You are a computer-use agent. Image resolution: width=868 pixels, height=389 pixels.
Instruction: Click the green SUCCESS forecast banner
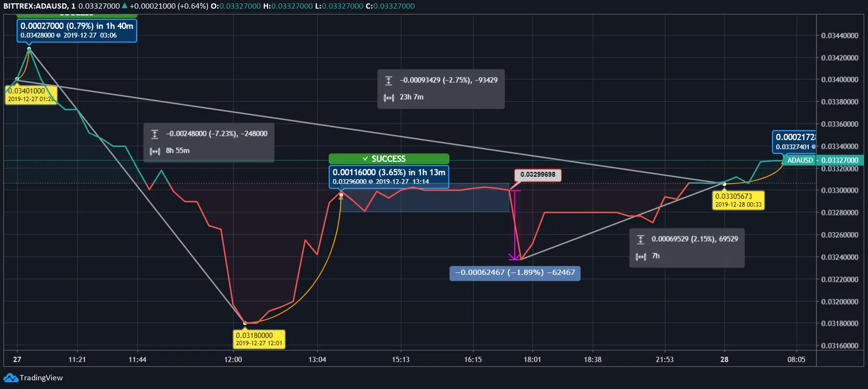point(389,158)
